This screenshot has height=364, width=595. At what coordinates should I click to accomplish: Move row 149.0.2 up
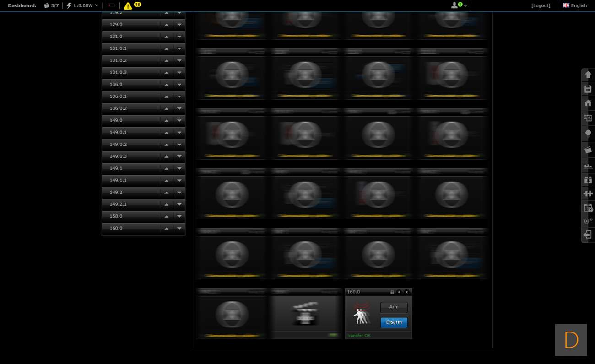167,145
